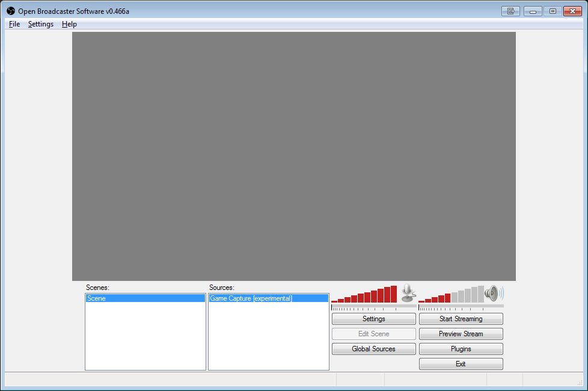
Task: Select 'Game Capture [experimental]' source
Action: click(269, 298)
